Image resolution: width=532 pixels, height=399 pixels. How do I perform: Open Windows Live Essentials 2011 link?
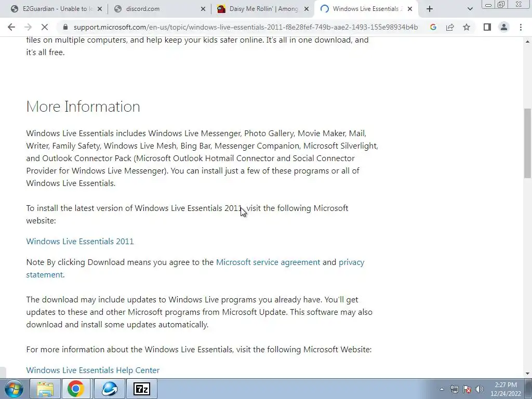(80, 241)
